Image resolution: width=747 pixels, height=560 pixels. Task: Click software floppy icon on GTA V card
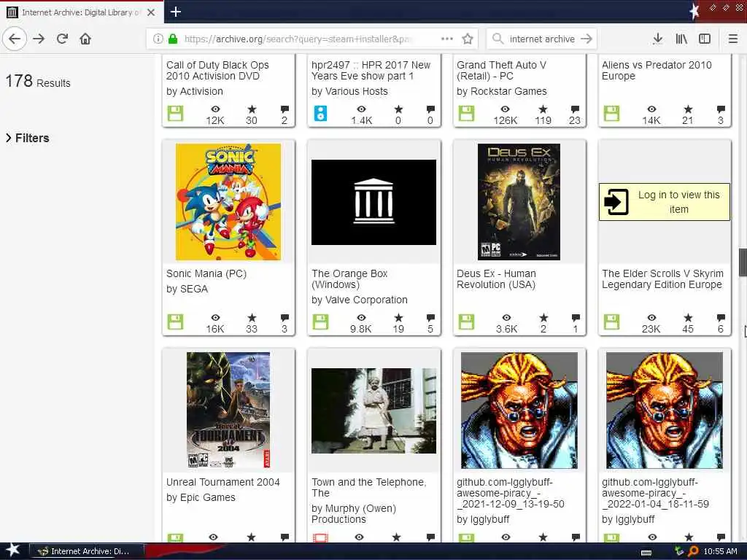[466, 113]
